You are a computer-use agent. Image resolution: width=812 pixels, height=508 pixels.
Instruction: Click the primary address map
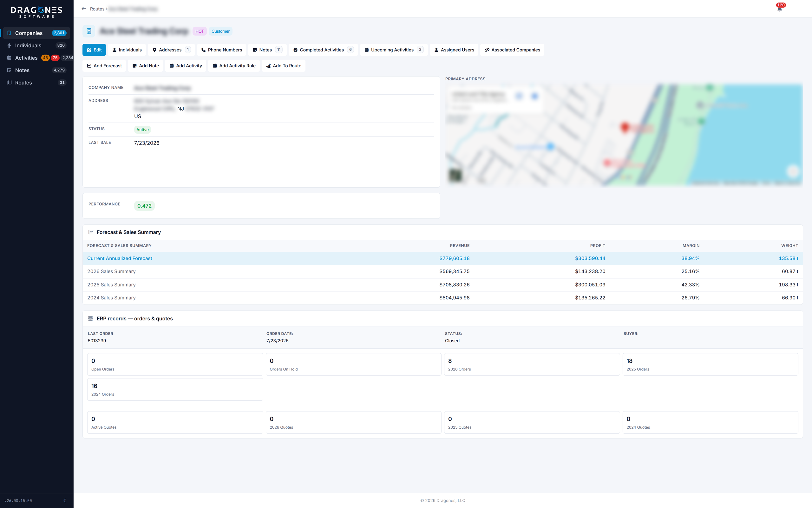[624, 135]
